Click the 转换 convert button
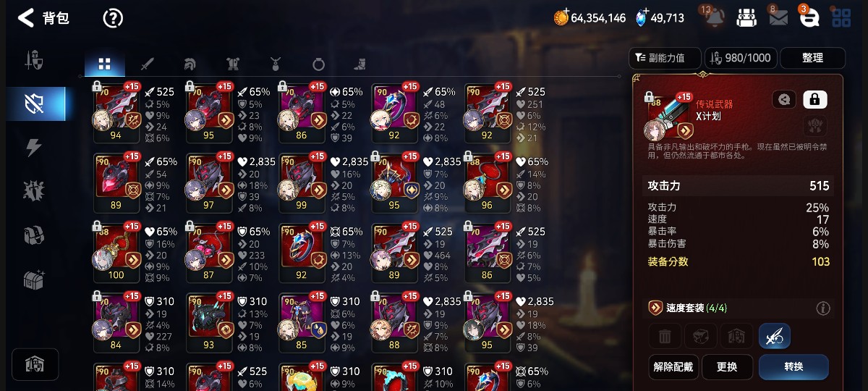868x391 pixels. [x=793, y=367]
